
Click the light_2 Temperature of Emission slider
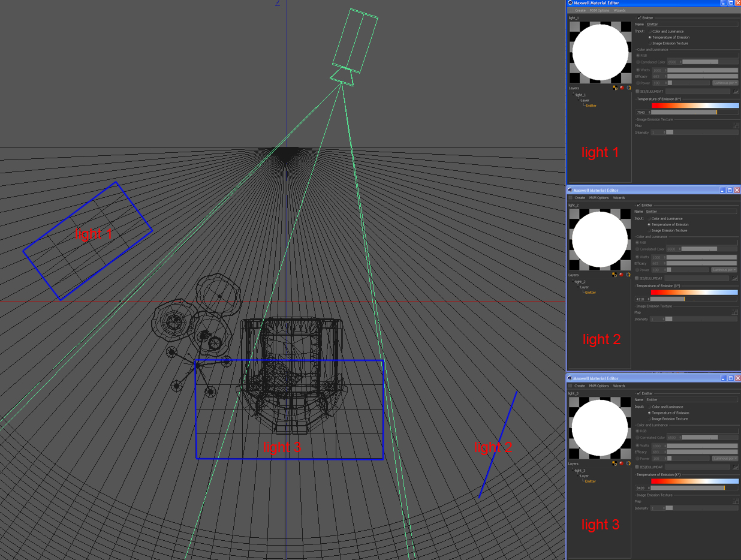click(694, 299)
